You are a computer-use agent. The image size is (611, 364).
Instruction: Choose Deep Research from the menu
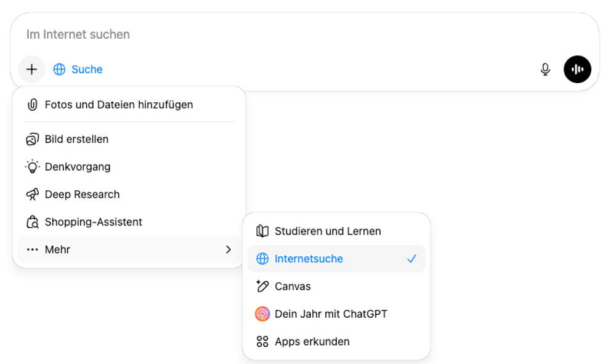coord(82,194)
